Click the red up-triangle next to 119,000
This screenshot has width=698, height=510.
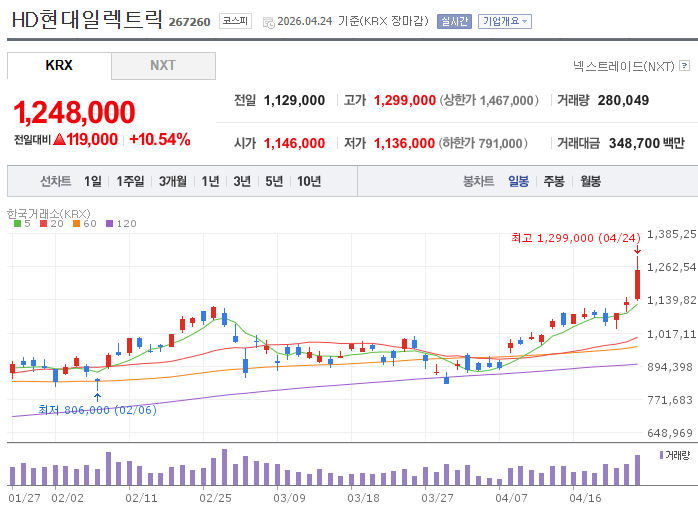click(x=59, y=140)
